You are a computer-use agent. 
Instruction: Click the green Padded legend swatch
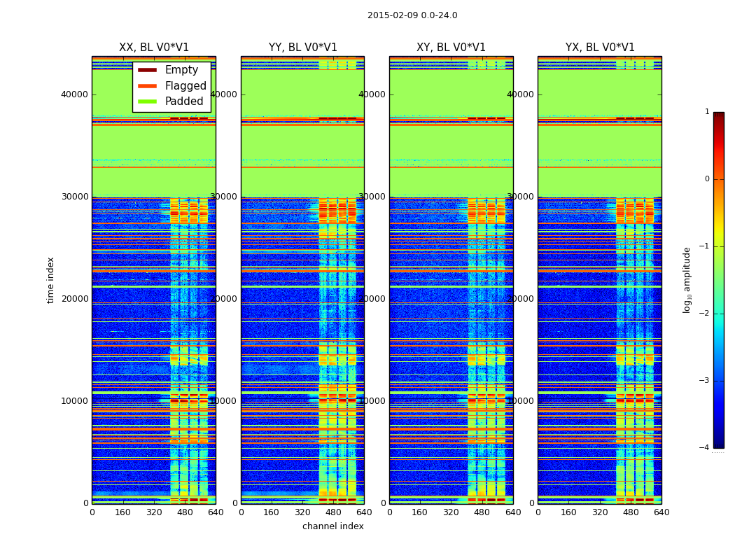[147, 101]
